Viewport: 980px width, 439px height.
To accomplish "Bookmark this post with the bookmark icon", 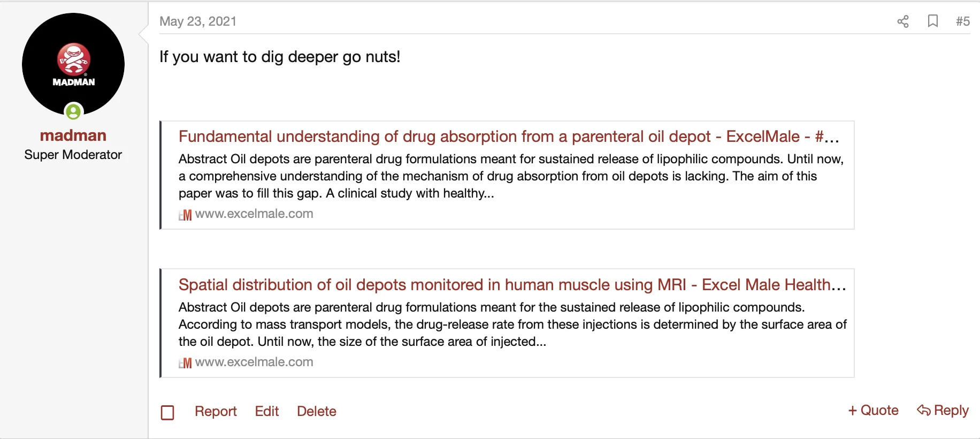I will pyautogui.click(x=933, y=21).
